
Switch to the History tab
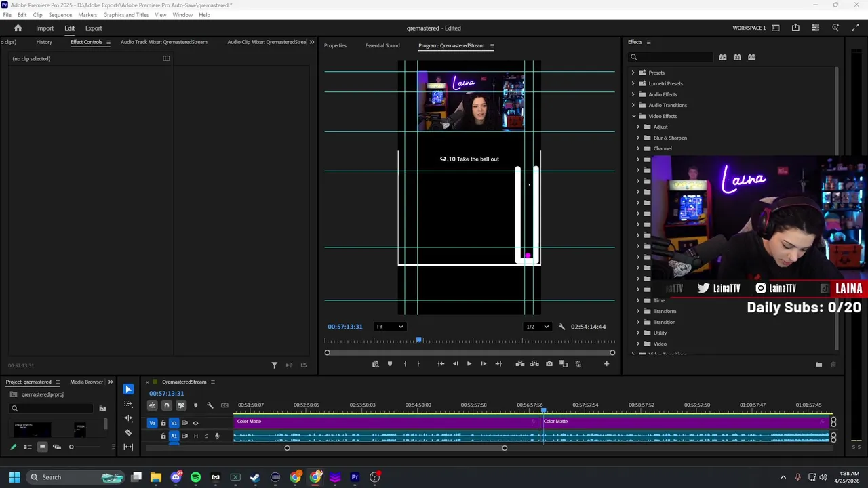[44, 42]
